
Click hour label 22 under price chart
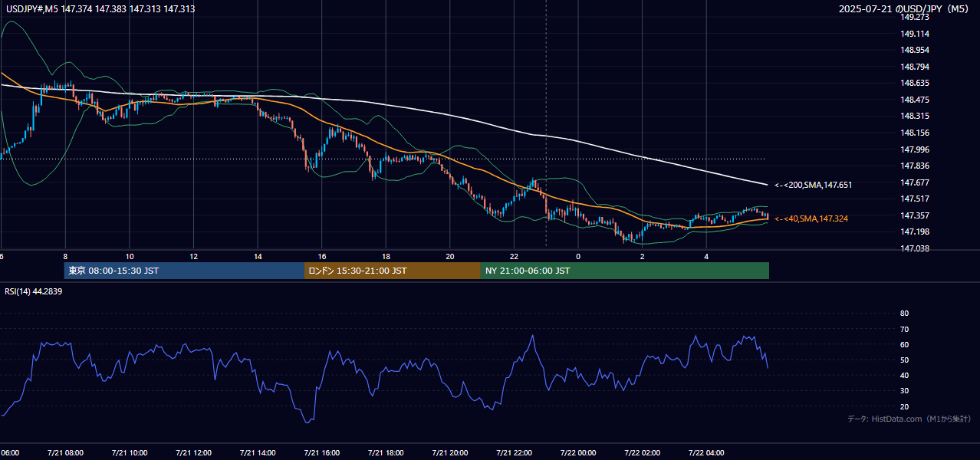tap(514, 256)
